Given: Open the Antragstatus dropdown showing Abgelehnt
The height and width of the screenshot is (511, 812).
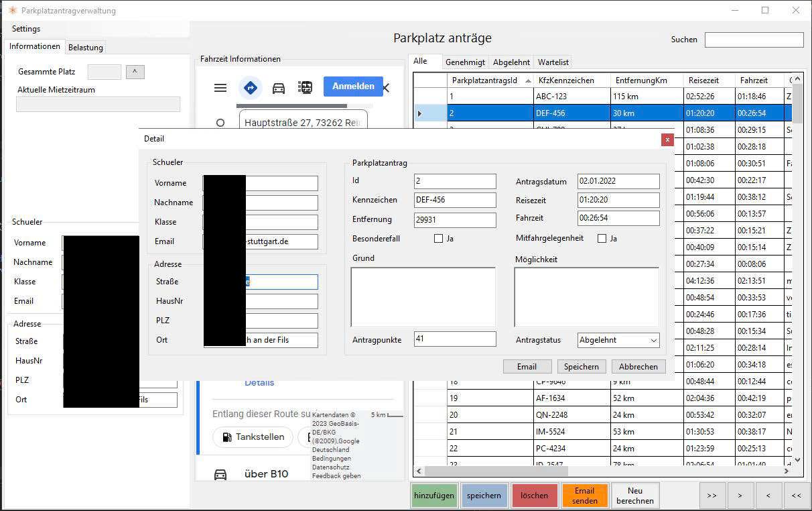Looking at the screenshot, I should pyautogui.click(x=617, y=340).
